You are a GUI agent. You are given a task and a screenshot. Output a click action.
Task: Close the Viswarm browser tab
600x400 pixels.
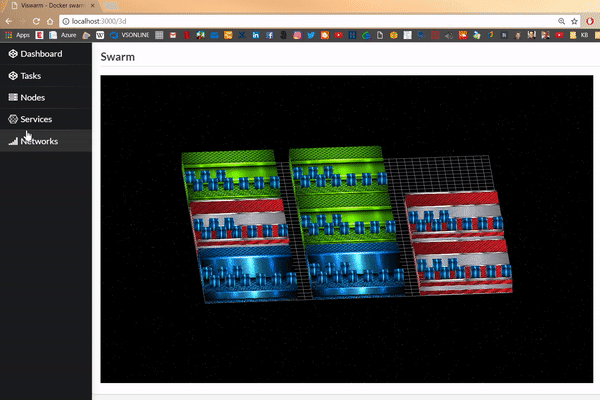(92, 6)
